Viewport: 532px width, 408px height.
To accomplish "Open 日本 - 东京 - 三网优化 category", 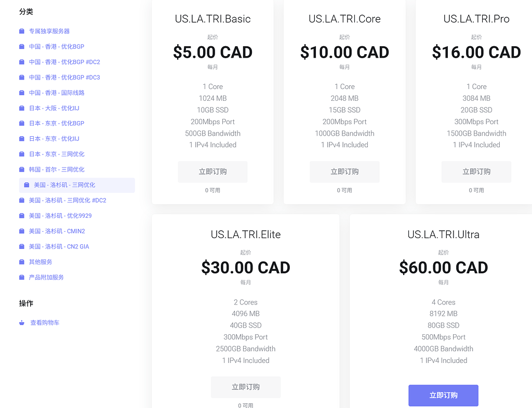I will [57, 154].
